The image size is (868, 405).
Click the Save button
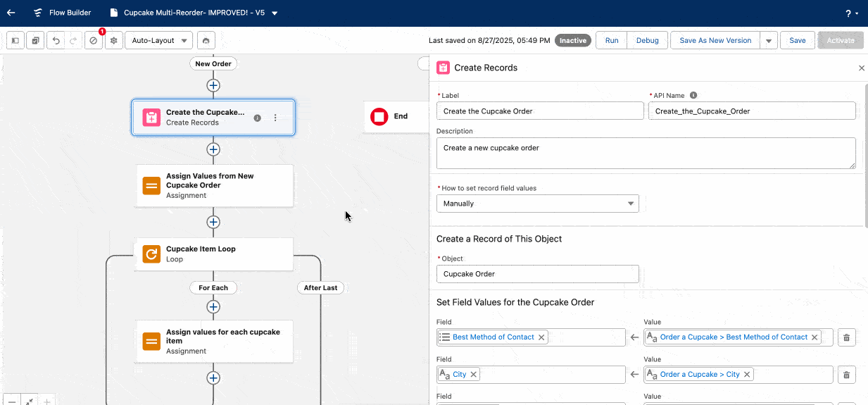click(797, 41)
